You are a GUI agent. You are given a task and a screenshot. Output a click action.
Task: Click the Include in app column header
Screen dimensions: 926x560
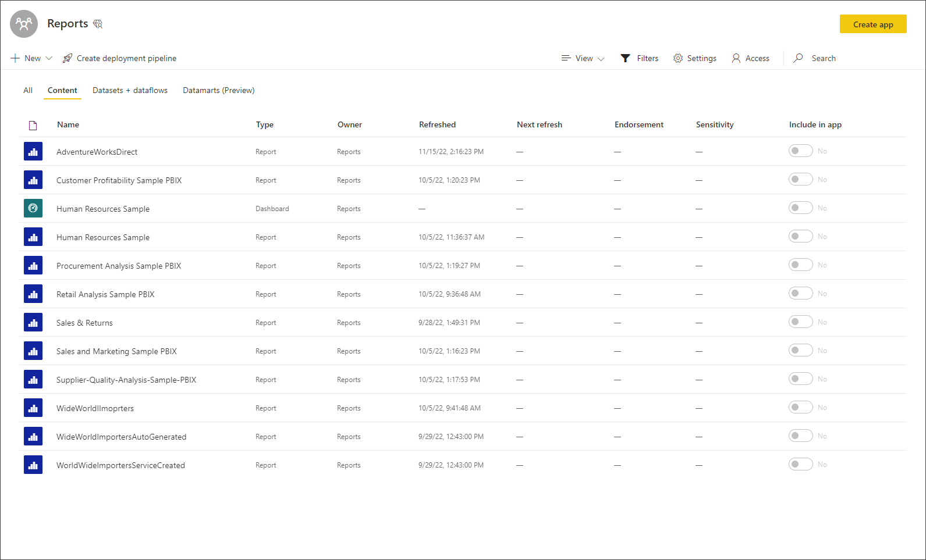[x=815, y=124]
